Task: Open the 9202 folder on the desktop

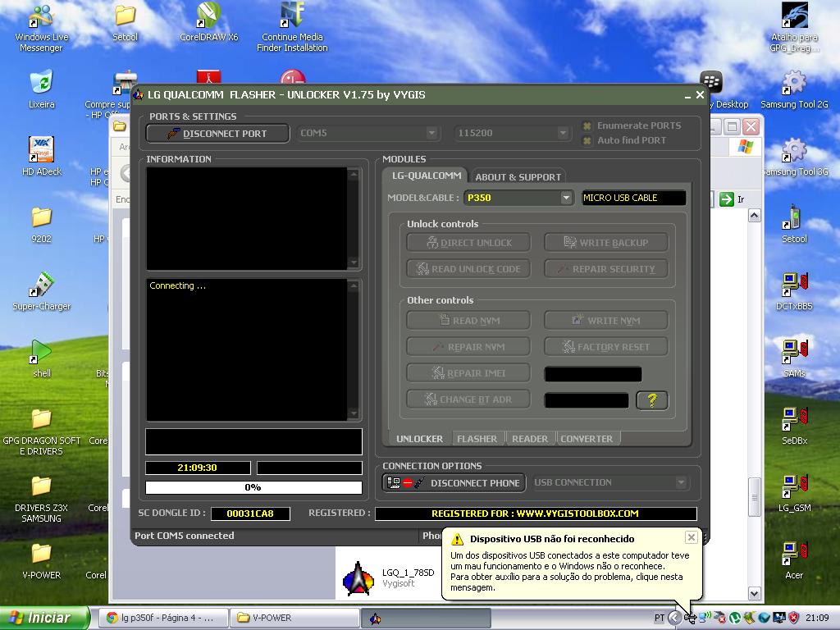Action: 41,225
